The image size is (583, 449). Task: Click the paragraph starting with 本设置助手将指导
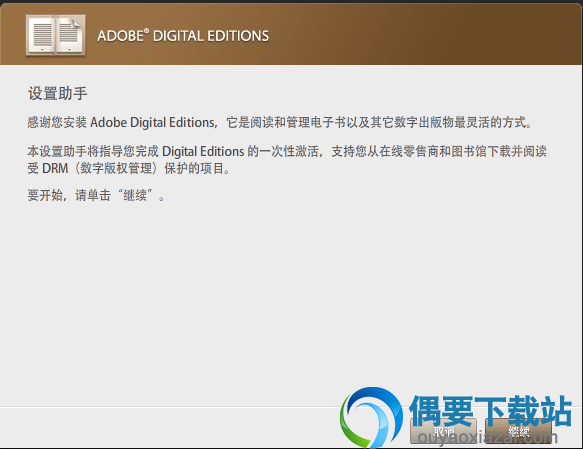point(287,160)
